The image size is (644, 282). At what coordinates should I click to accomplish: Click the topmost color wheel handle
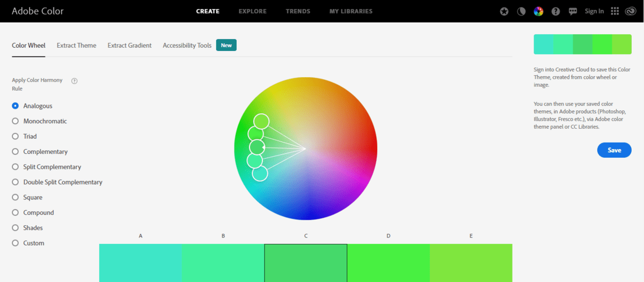click(261, 121)
